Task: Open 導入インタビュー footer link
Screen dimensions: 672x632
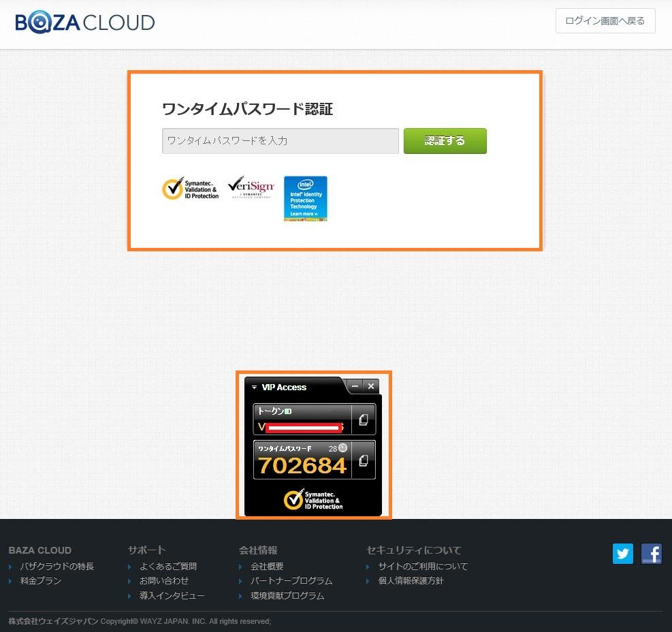Action: pos(172,595)
